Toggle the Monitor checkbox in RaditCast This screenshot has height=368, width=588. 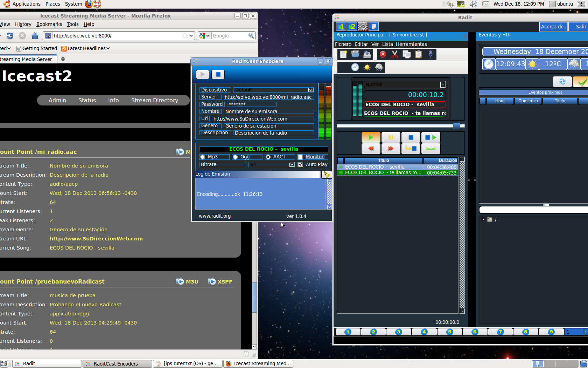pos(301,157)
